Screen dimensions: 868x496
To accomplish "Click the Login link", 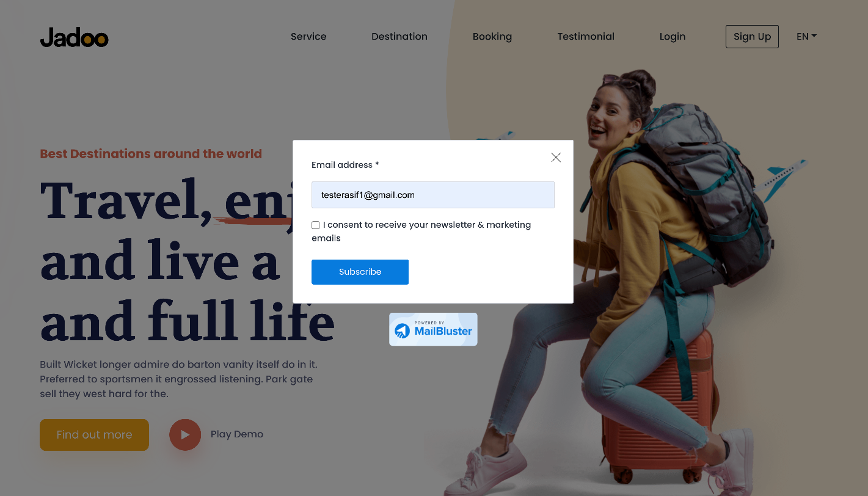I will (x=673, y=37).
